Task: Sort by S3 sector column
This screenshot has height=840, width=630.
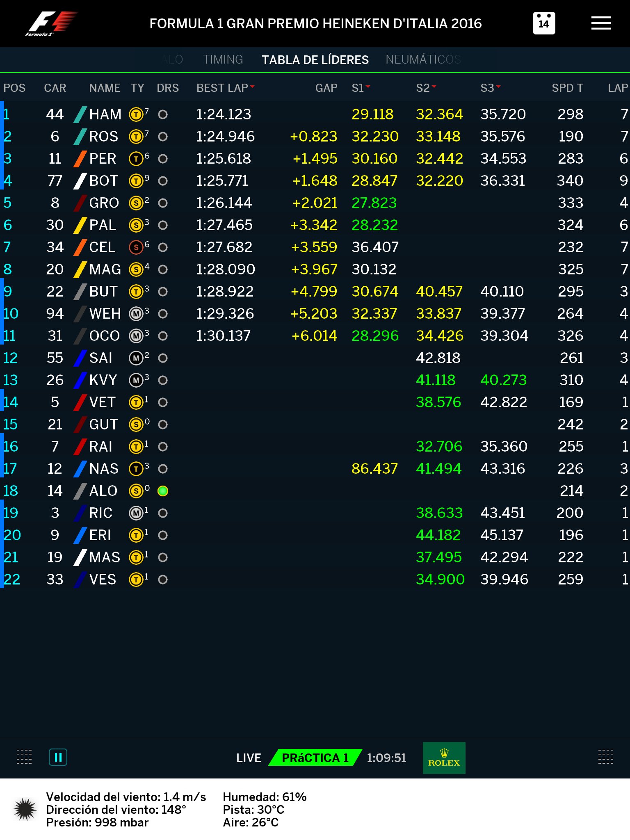Action: (x=490, y=88)
